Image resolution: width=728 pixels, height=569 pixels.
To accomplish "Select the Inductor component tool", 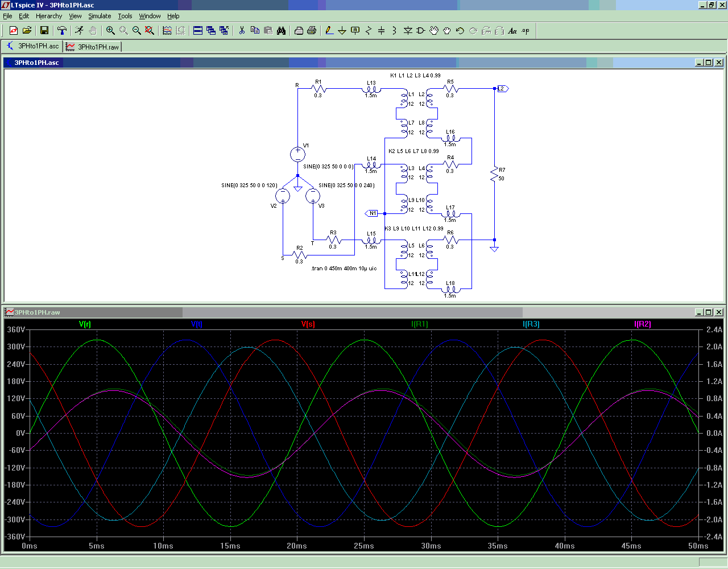I will pyautogui.click(x=394, y=30).
